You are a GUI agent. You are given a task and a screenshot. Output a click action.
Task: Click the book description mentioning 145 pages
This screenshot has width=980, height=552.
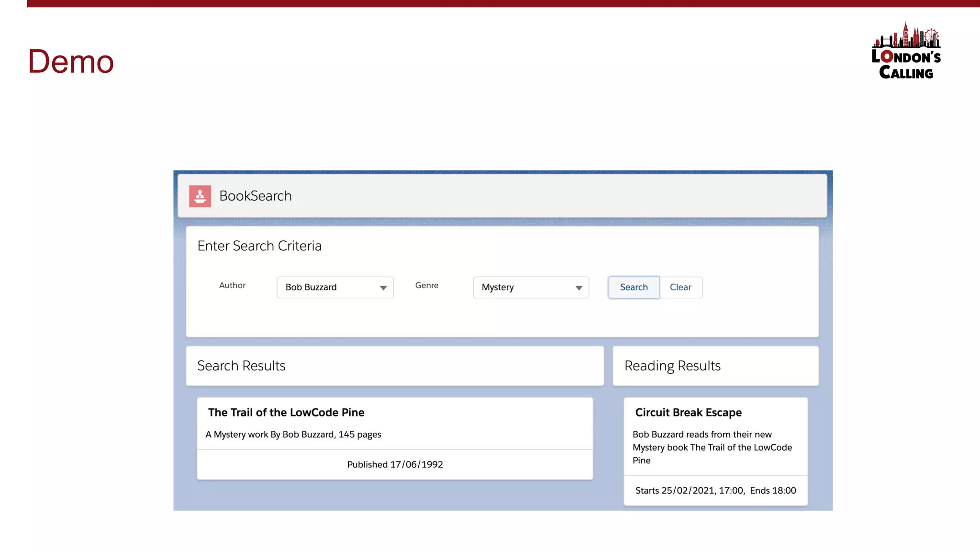(x=293, y=434)
